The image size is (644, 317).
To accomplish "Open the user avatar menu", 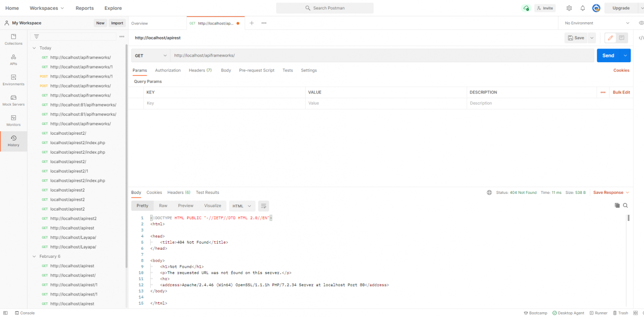I will coord(596,8).
